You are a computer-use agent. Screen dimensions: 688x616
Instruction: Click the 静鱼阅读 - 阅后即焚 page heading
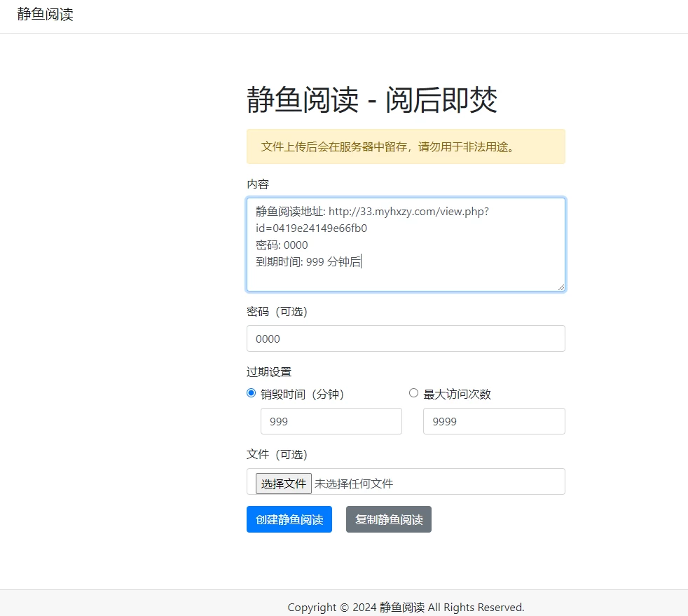coord(372,100)
